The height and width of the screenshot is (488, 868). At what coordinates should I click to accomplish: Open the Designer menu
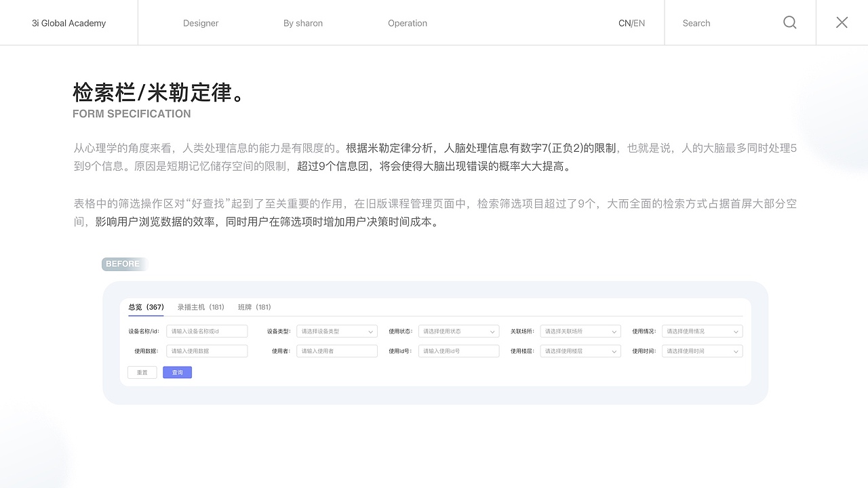tap(201, 22)
